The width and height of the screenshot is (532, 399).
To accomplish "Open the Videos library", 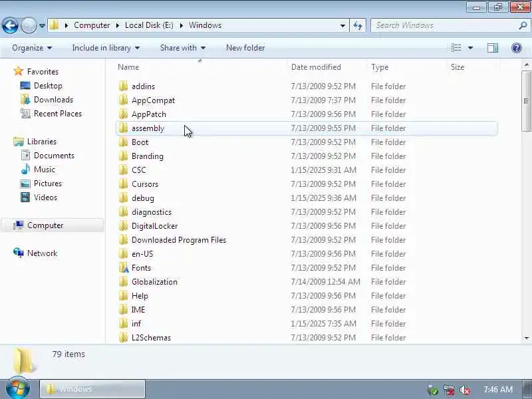I will pyautogui.click(x=45, y=198).
